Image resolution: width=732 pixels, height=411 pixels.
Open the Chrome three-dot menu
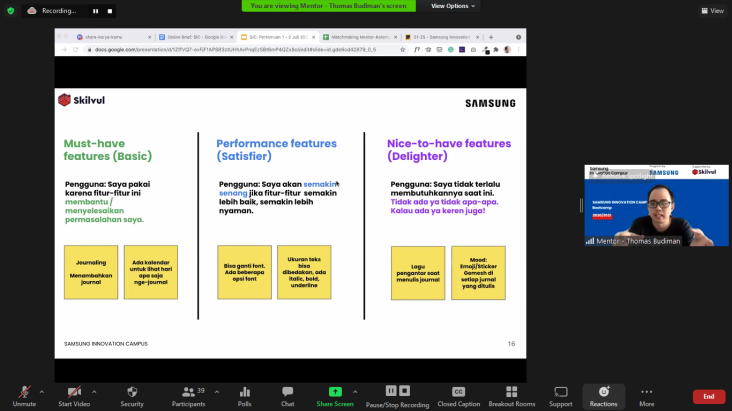518,50
